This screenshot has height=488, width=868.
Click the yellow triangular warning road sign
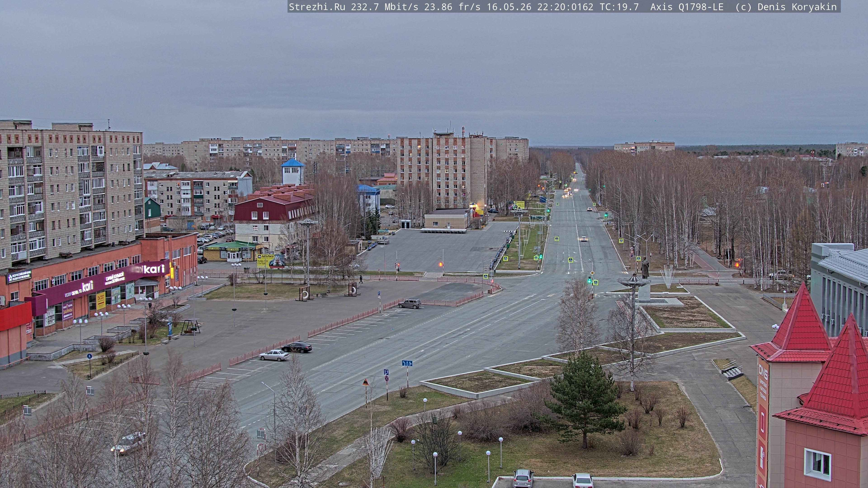coord(366,382)
